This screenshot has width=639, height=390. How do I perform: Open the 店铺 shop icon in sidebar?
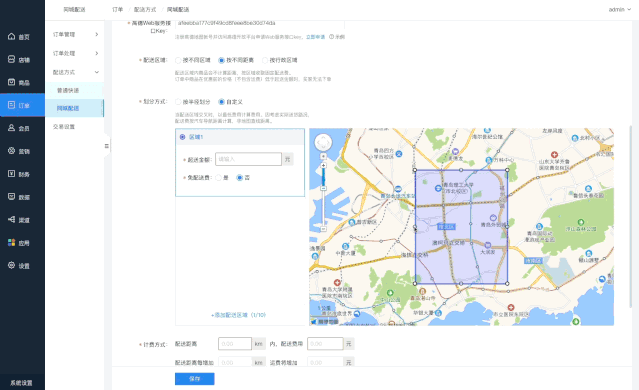11,59
